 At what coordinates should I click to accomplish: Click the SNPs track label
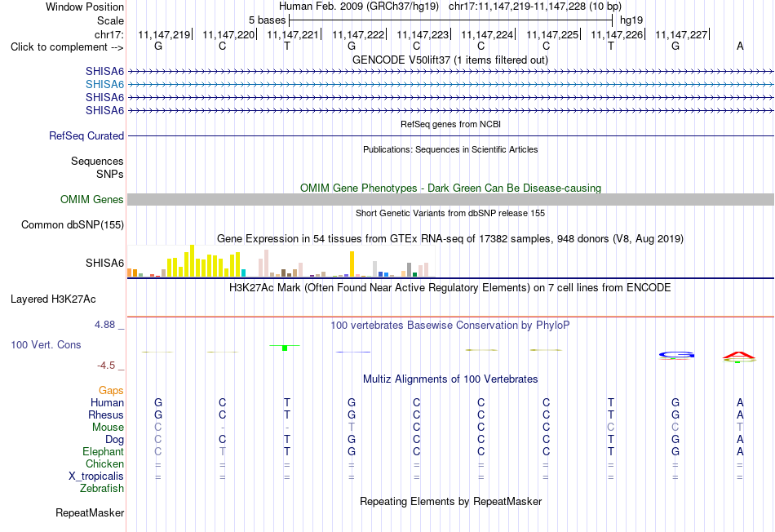click(110, 174)
